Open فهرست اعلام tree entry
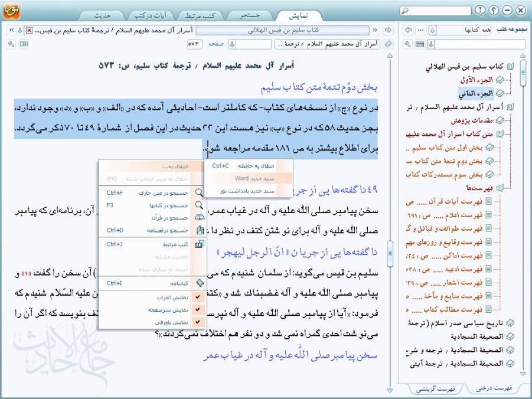The height and width of the screenshot is (399, 532). coord(444,215)
